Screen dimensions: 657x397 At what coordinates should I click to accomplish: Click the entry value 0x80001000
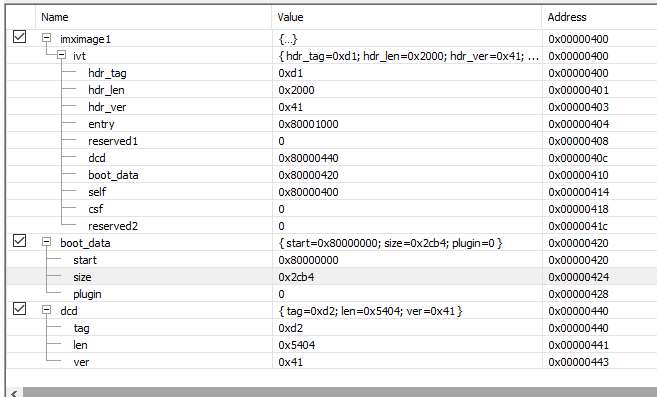click(308, 124)
